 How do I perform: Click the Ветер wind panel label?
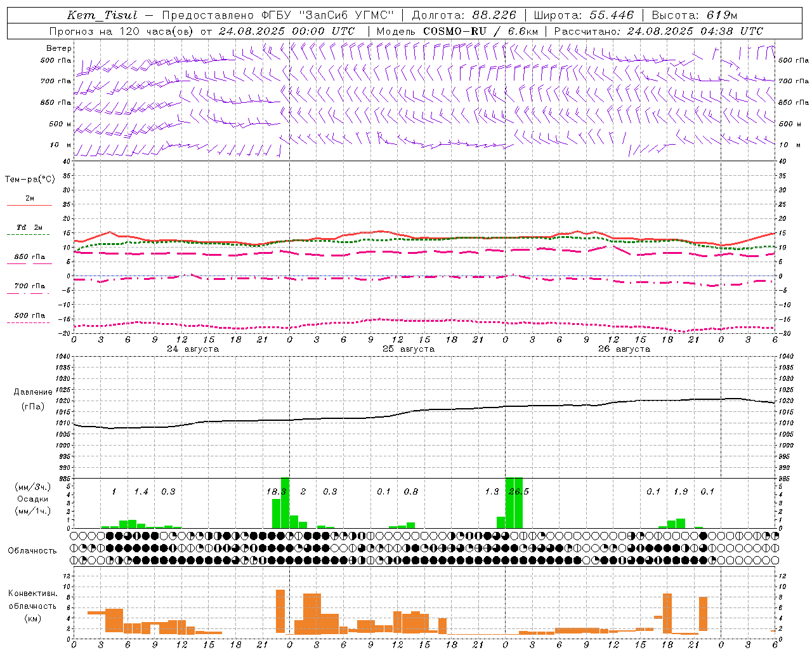coord(59,48)
